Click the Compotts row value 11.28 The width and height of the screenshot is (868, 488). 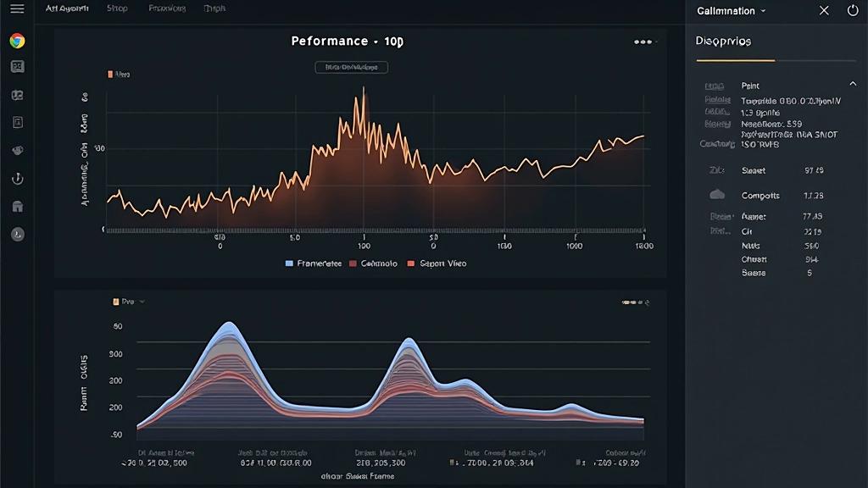[x=813, y=196]
